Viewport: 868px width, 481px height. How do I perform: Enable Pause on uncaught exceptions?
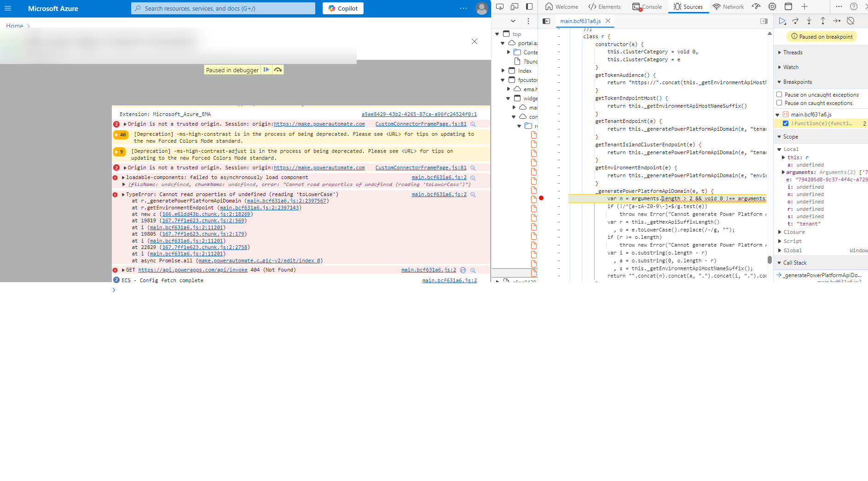pyautogui.click(x=779, y=94)
